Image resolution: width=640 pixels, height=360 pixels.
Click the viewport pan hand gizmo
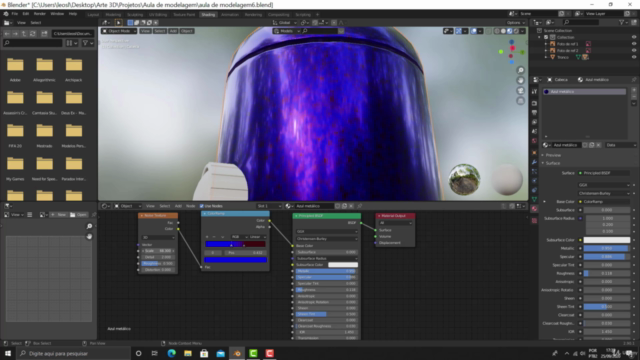520,80
